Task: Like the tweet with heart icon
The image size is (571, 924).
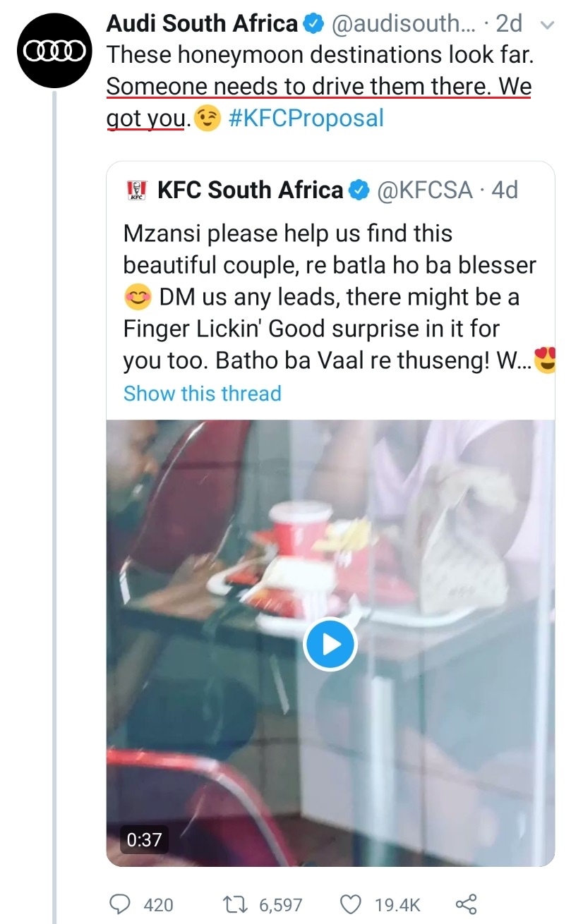Action: tap(350, 904)
